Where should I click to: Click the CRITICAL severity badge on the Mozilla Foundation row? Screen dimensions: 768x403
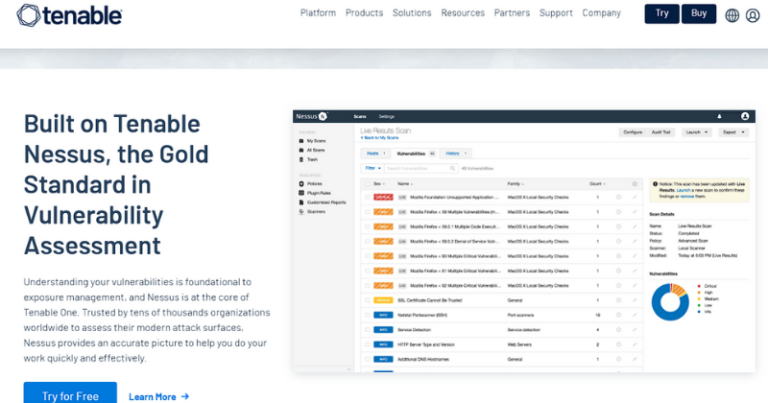click(383, 197)
